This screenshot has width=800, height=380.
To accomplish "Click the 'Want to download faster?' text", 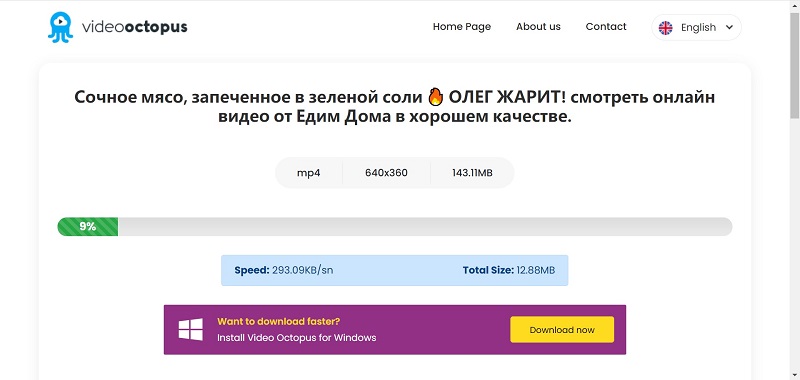I will coord(279,321).
